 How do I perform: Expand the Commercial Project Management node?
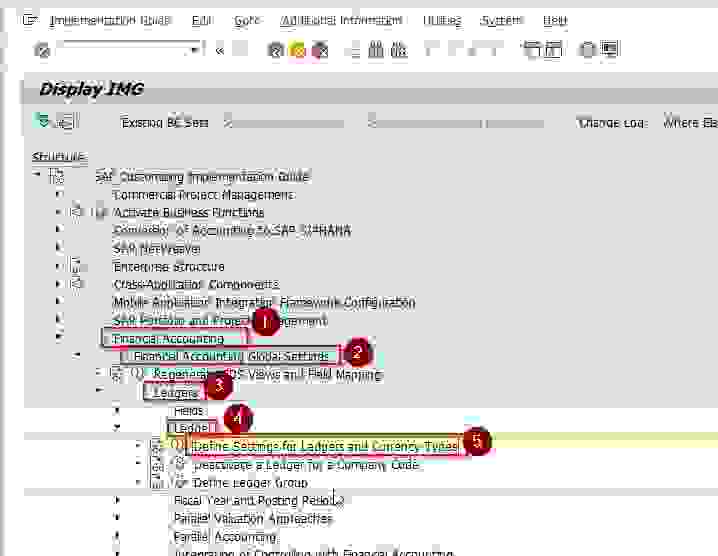click(x=59, y=194)
